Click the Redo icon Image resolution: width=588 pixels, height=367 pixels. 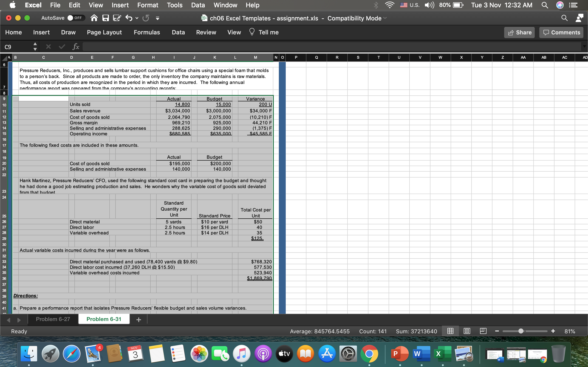146,18
